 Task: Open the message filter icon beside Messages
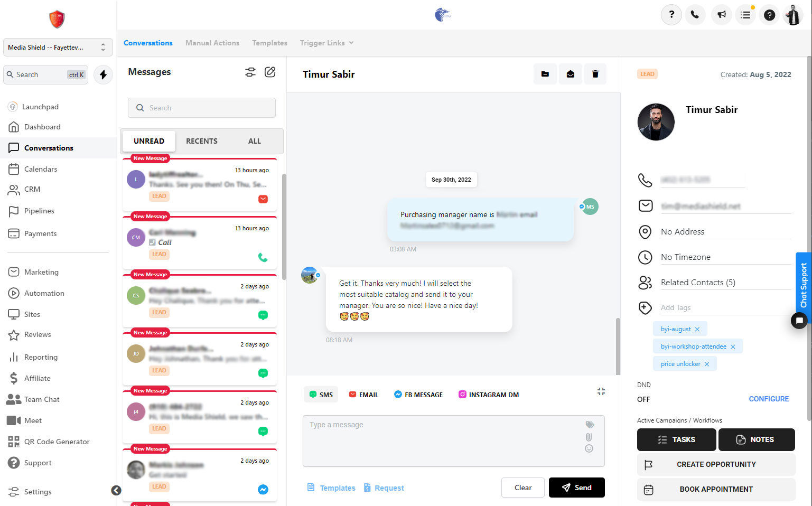click(250, 72)
